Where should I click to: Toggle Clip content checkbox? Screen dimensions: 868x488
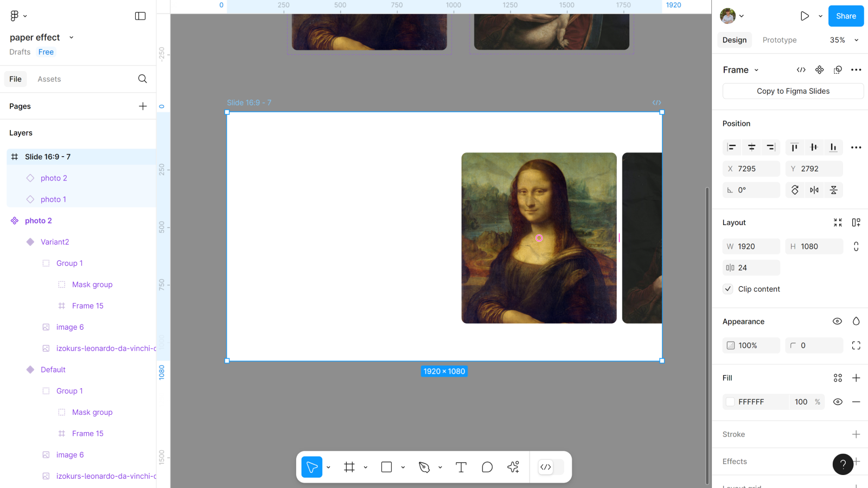click(x=728, y=289)
